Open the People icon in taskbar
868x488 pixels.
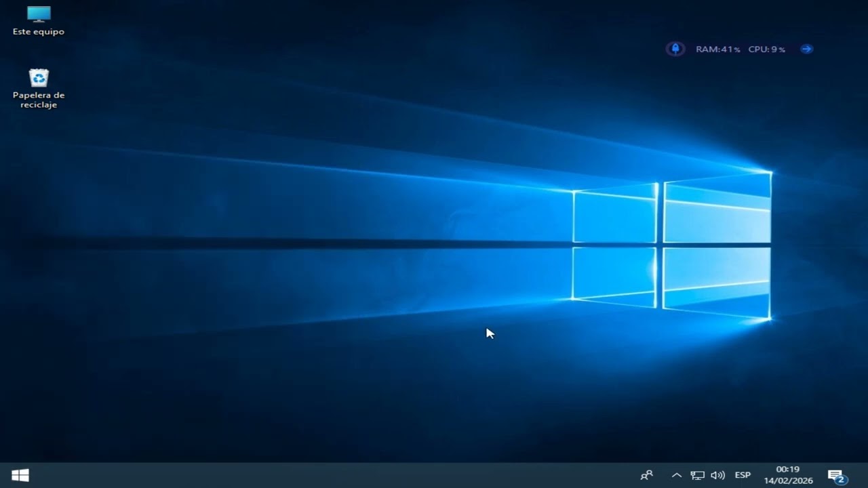pyautogui.click(x=647, y=475)
